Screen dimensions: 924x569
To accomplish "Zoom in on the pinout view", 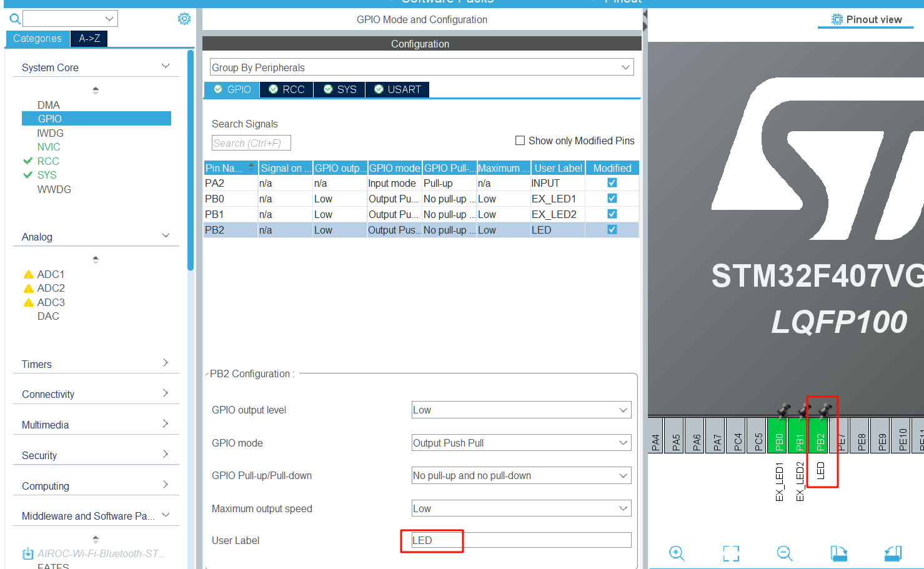I will click(x=677, y=553).
